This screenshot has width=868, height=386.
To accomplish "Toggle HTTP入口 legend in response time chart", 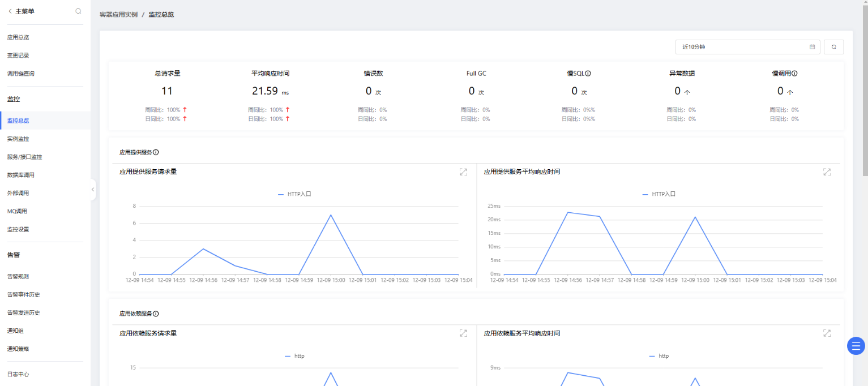I will (659, 194).
